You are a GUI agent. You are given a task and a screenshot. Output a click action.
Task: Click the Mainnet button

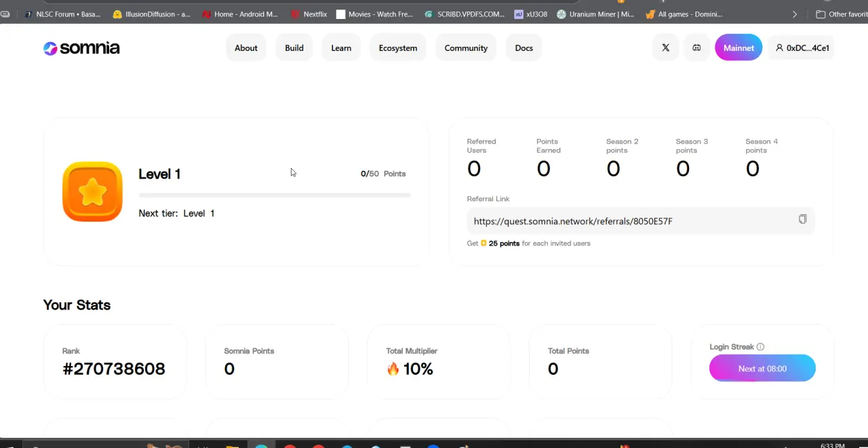pos(738,47)
